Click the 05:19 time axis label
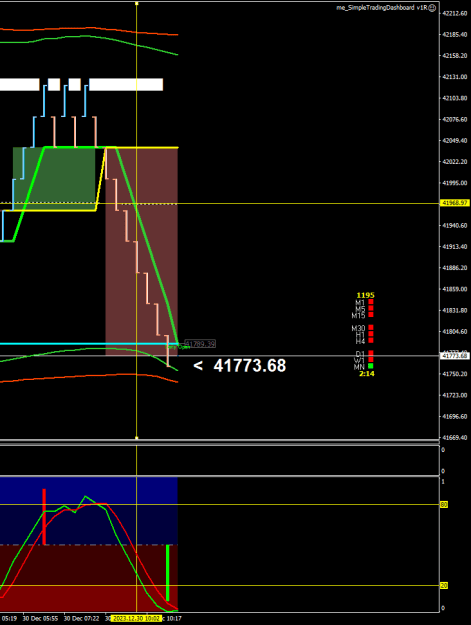The height and width of the screenshot is (625, 471). (9, 619)
